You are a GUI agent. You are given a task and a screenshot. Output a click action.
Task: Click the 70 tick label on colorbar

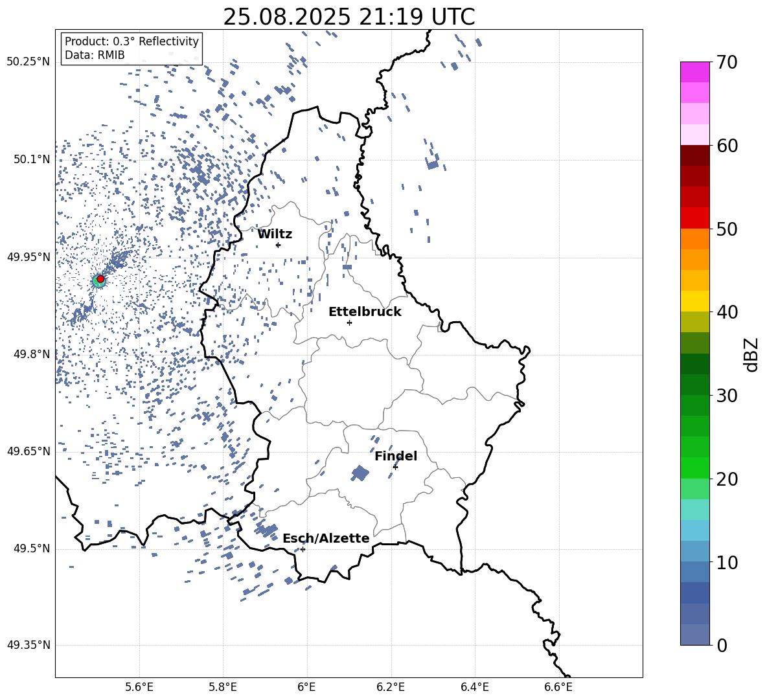pyautogui.click(x=727, y=63)
